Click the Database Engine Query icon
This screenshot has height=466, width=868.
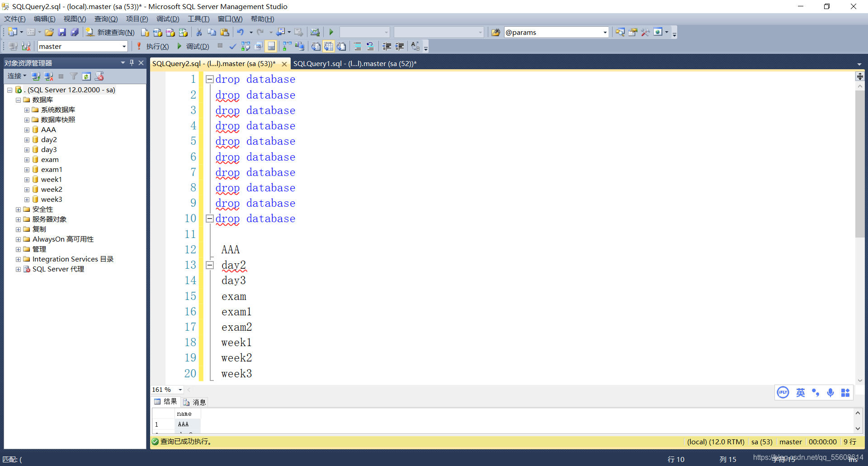tap(145, 32)
